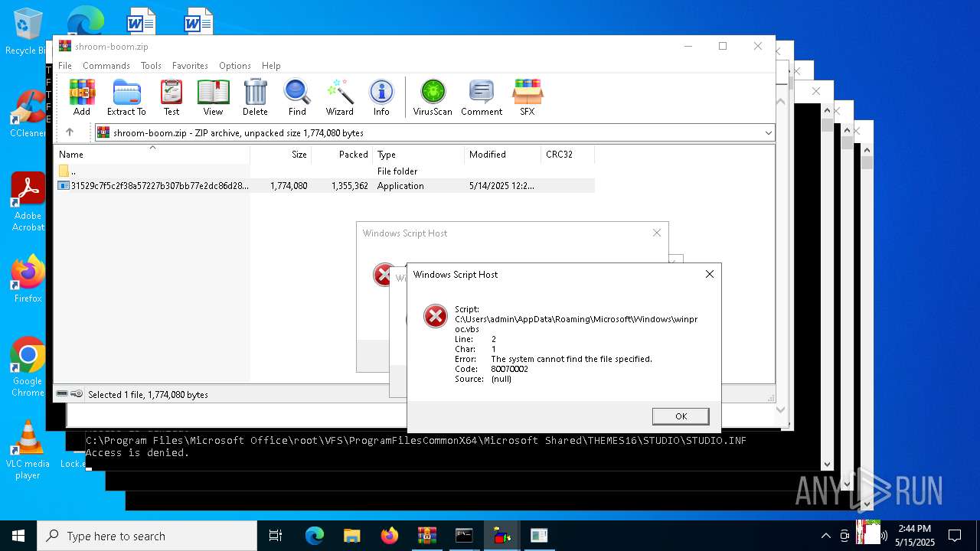Open CCleaner desktop shortcut
980x551 pixels.
pos(28,115)
